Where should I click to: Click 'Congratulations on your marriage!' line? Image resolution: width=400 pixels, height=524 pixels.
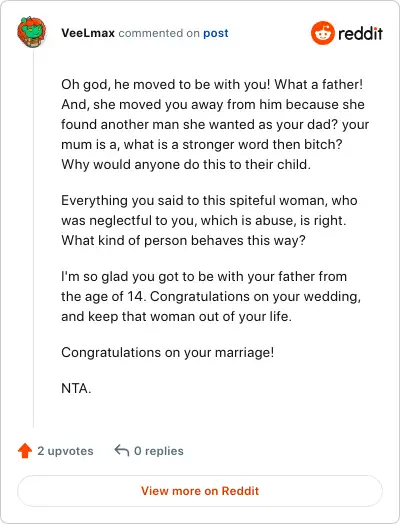tap(167, 353)
